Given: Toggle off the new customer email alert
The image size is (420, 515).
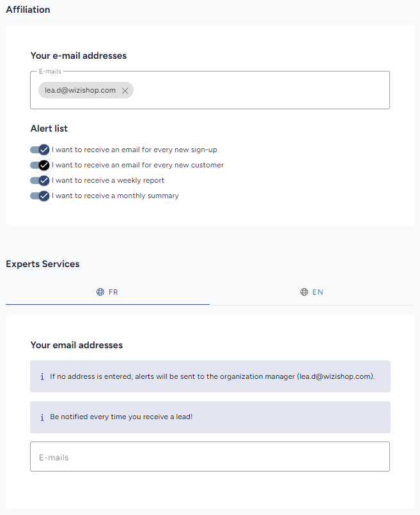Looking at the screenshot, I should click(40, 165).
